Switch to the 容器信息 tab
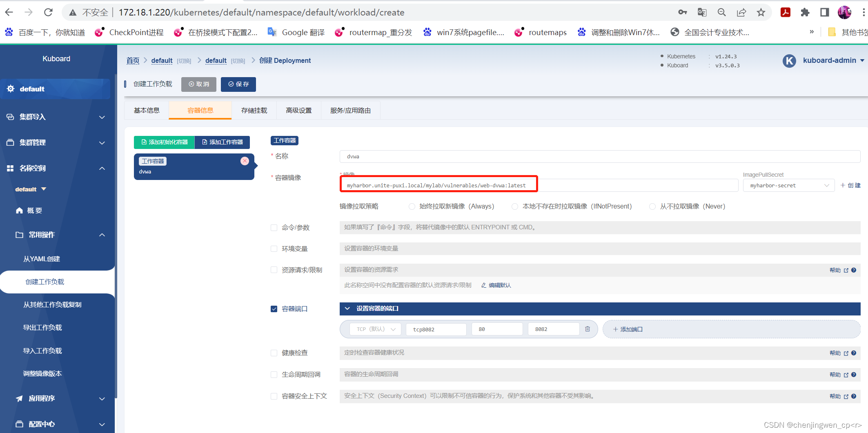This screenshot has width=868, height=433. coord(200,111)
